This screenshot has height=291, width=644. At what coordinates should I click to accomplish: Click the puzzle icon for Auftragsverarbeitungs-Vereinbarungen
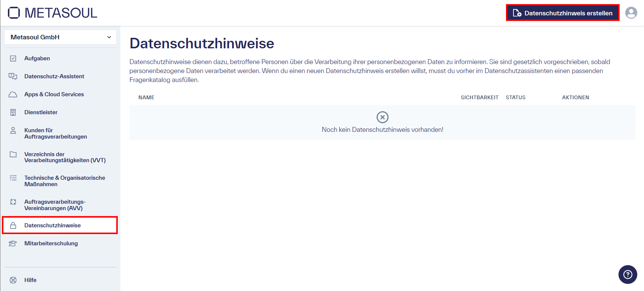tap(13, 202)
